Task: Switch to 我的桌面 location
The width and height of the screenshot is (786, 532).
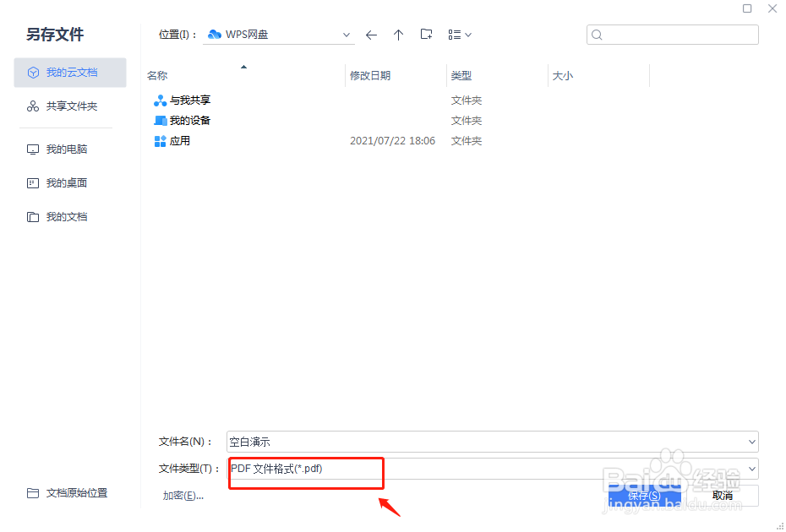Action: coord(70,183)
